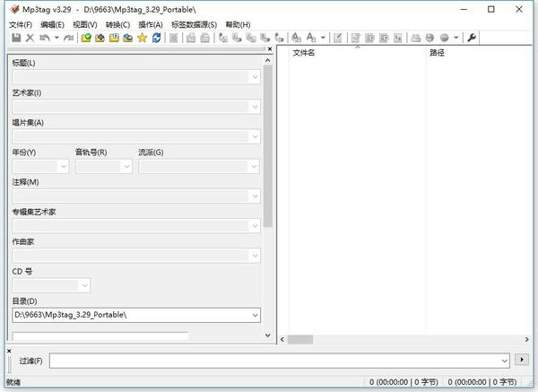Expand the CD 号 combo box arrow
Image resolution: width=538 pixels, height=392 pixels.
[85, 285]
